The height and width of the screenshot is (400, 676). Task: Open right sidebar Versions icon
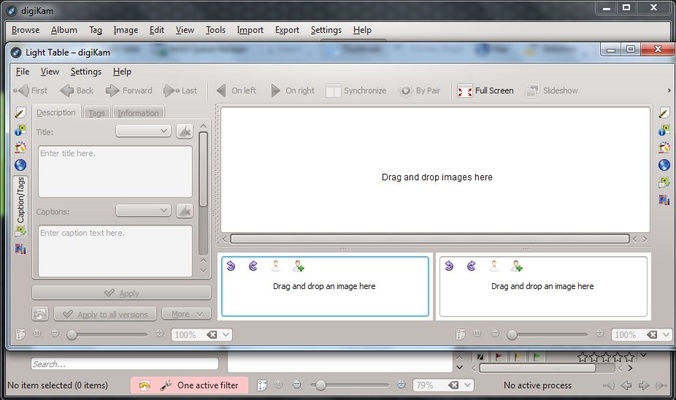pos(664,182)
